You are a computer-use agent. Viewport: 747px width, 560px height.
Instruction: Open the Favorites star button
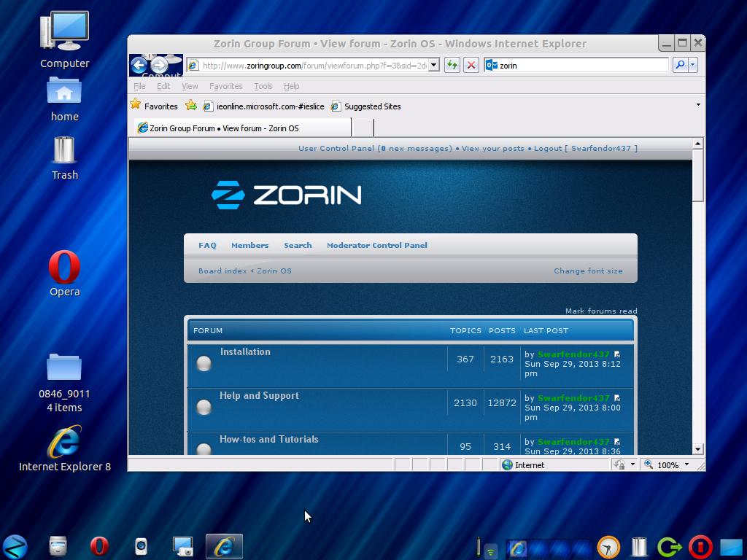(x=154, y=106)
